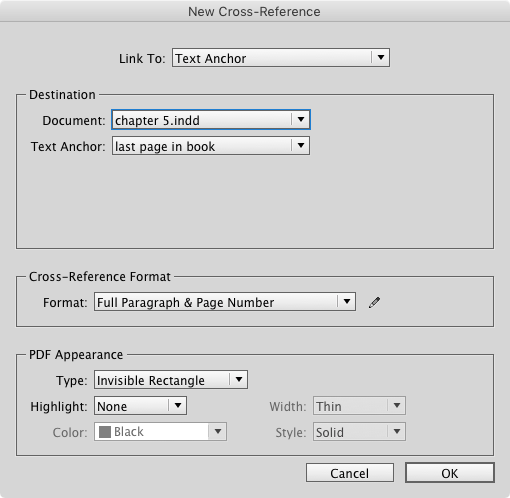Image resolution: width=510 pixels, height=498 pixels.
Task: Open the Style dropdown showing Solid
Action: (x=359, y=432)
